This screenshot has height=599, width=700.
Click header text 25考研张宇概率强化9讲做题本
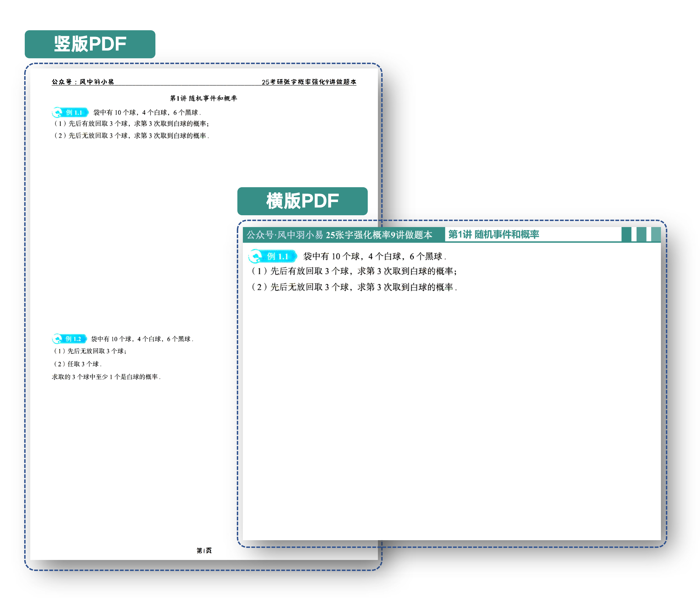[309, 82]
